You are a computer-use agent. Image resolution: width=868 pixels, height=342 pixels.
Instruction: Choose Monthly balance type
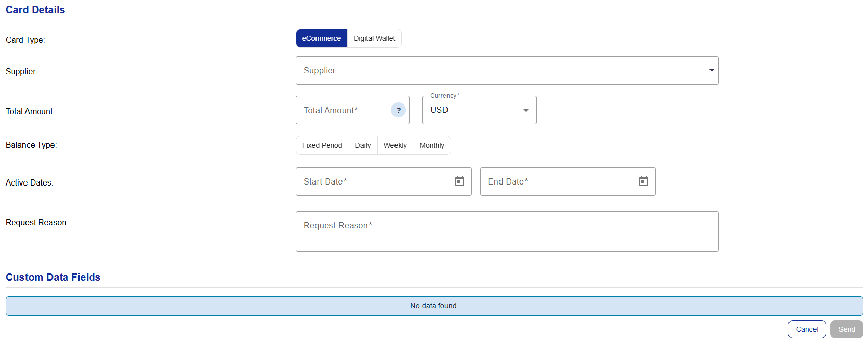pyautogui.click(x=432, y=145)
